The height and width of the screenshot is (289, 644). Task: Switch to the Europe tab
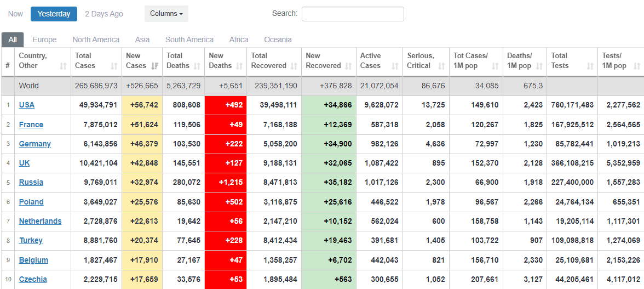44,39
